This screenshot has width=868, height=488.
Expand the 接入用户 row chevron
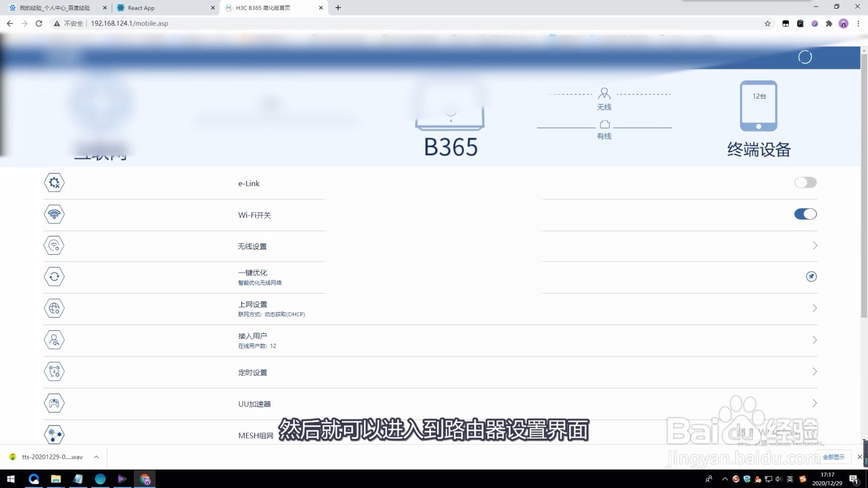tap(815, 340)
